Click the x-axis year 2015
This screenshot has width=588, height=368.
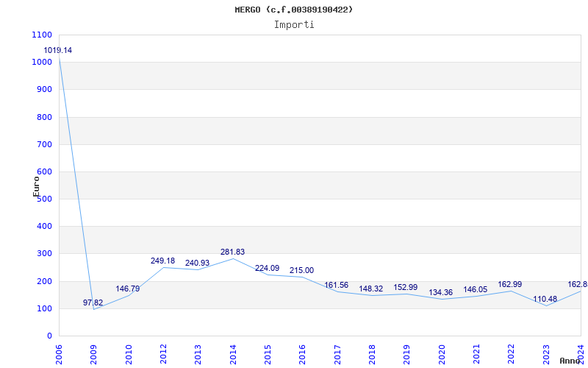268,355
